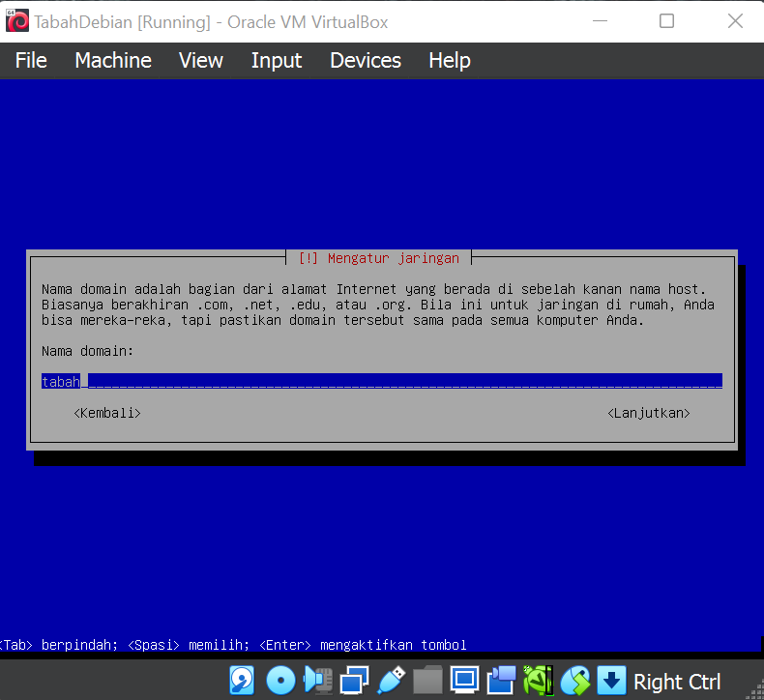Screen dimensions: 764x700
Task: Open the hard disk activity indicator
Action: [x=242, y=680]
